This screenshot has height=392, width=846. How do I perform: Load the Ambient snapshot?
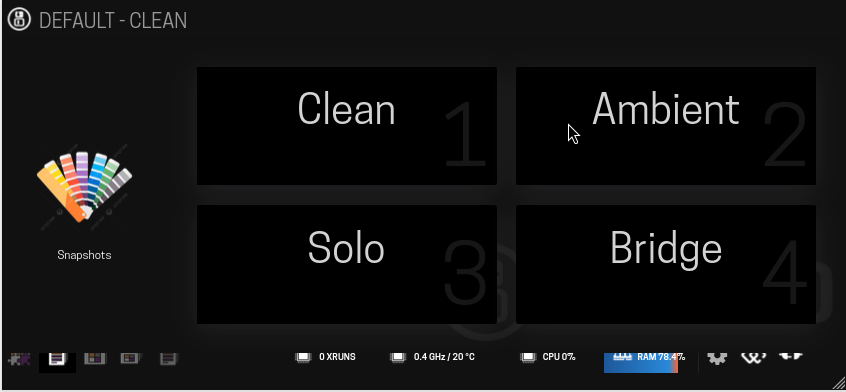point(666,126)
